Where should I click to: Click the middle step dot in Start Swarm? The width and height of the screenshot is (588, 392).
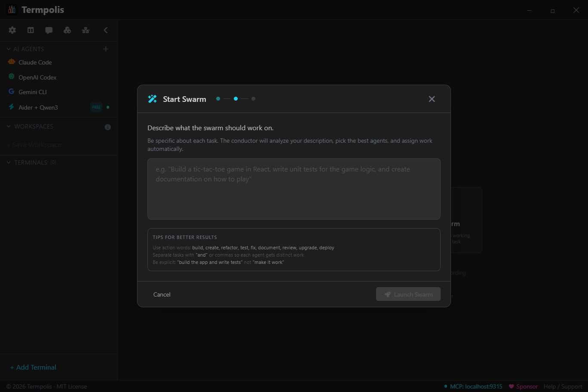tap(236, 98)
